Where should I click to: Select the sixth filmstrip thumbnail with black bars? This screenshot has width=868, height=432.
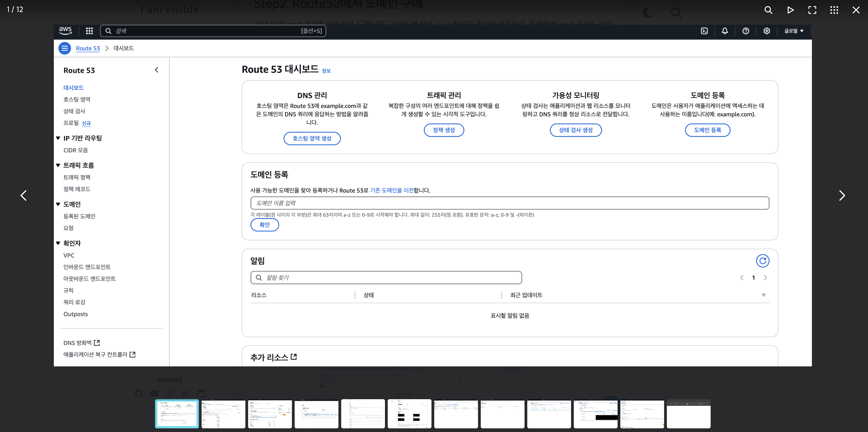409,414
